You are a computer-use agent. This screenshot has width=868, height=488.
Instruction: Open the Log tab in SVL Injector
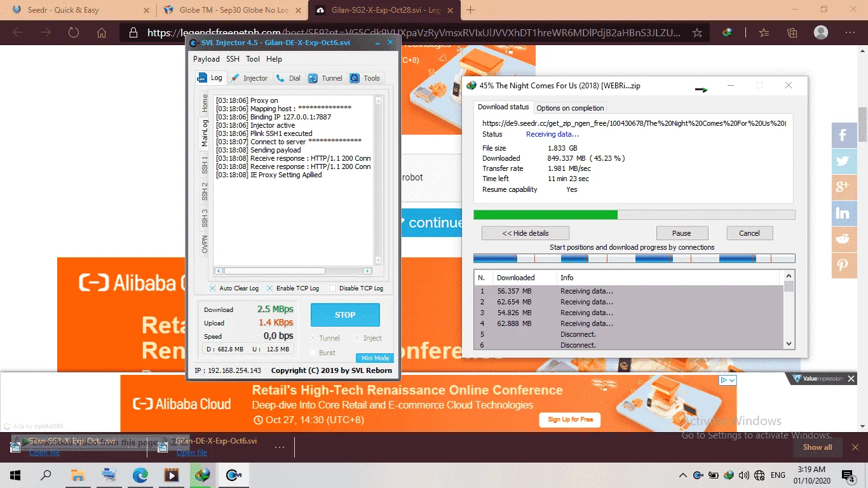(210, 78)
